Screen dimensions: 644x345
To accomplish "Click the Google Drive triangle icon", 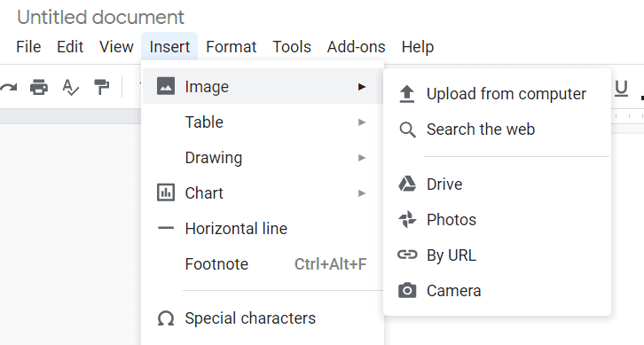I will tap(407, 184).
